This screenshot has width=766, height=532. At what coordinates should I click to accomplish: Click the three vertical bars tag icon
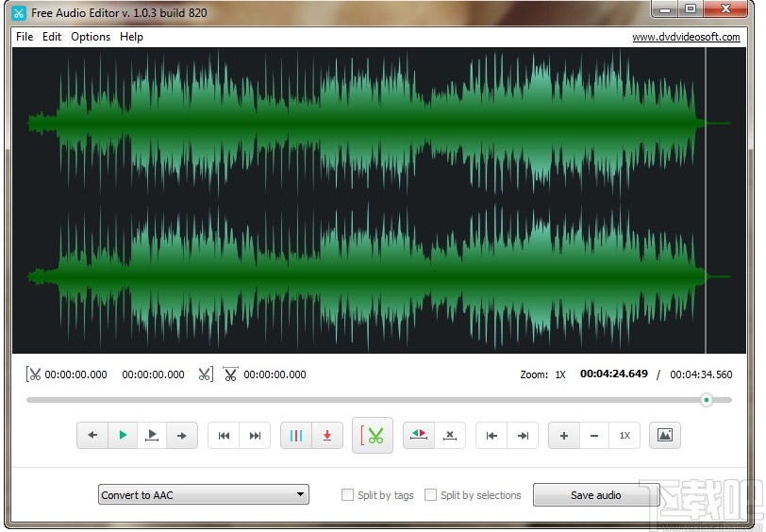296,435
